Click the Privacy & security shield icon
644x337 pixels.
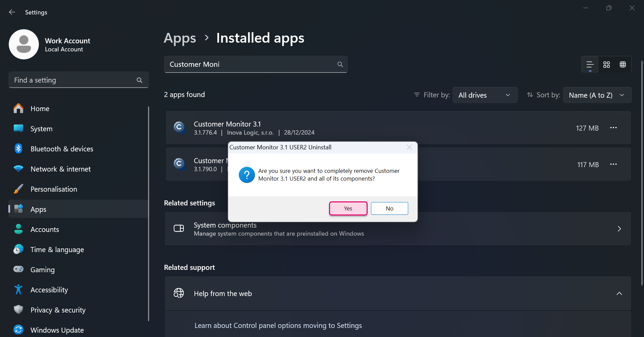(x=18, y=309)
